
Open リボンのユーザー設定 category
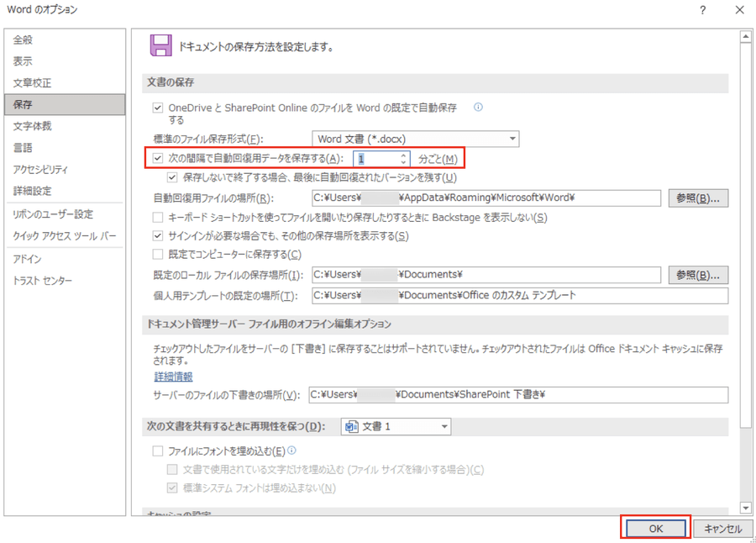point(65,214)
